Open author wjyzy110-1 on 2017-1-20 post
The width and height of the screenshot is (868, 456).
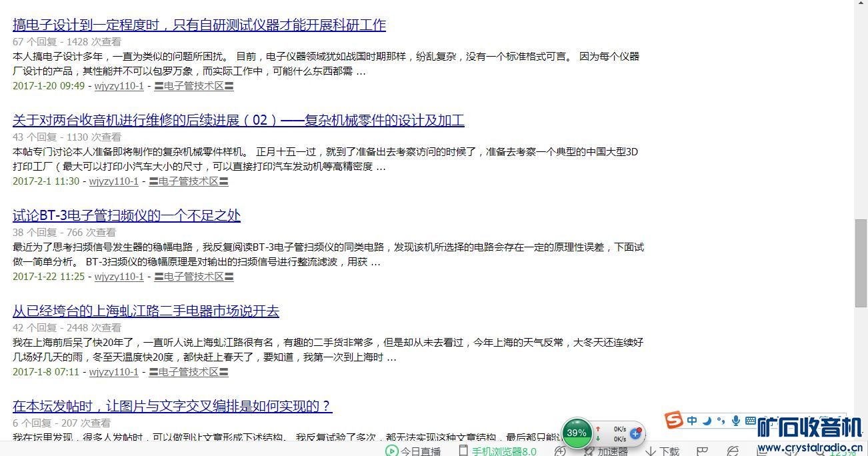point(119,86)
